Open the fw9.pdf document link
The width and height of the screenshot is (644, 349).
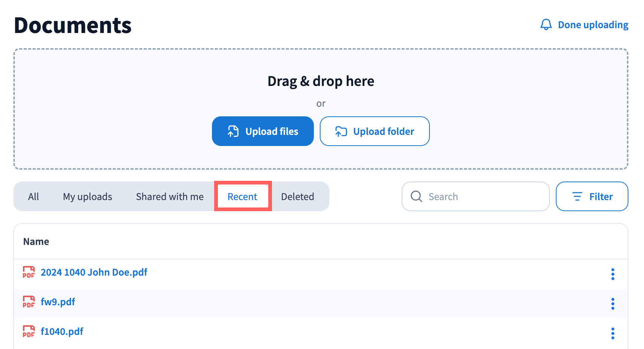tap(58, 302)
